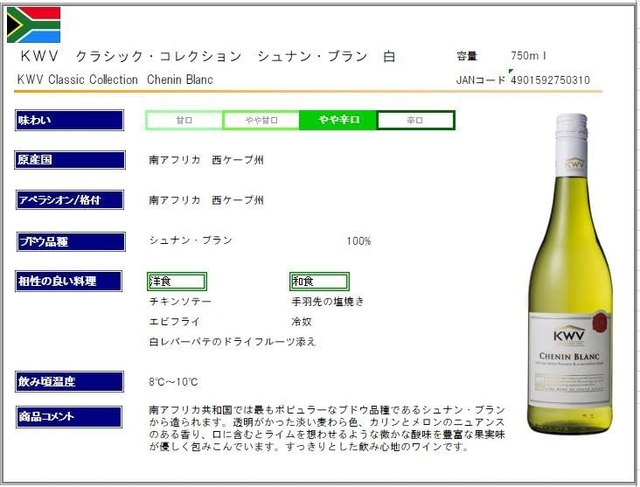Click the シュナン・ブラン grape variety text
This screenshot has width=640, height=487.
pyautogui.click(x=191, y=240)
